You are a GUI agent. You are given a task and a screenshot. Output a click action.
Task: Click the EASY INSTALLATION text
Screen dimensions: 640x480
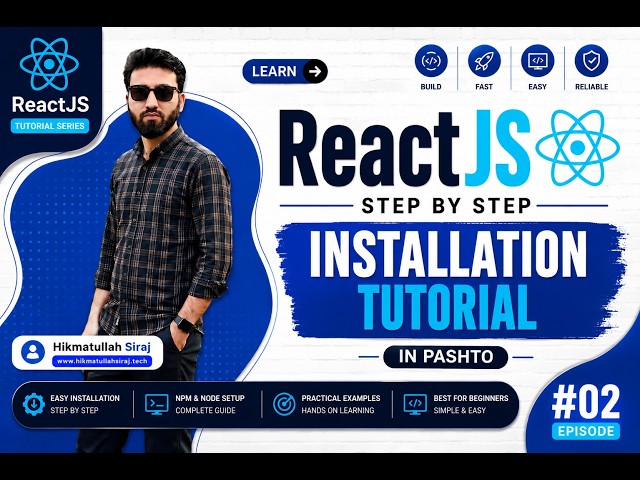click(x=85, y=398)
